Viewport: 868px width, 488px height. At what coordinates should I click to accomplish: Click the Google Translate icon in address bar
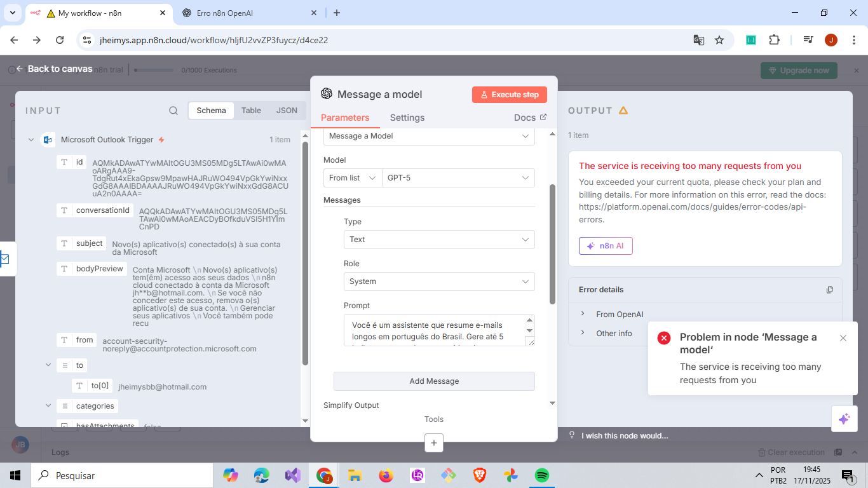click(698, 40)
